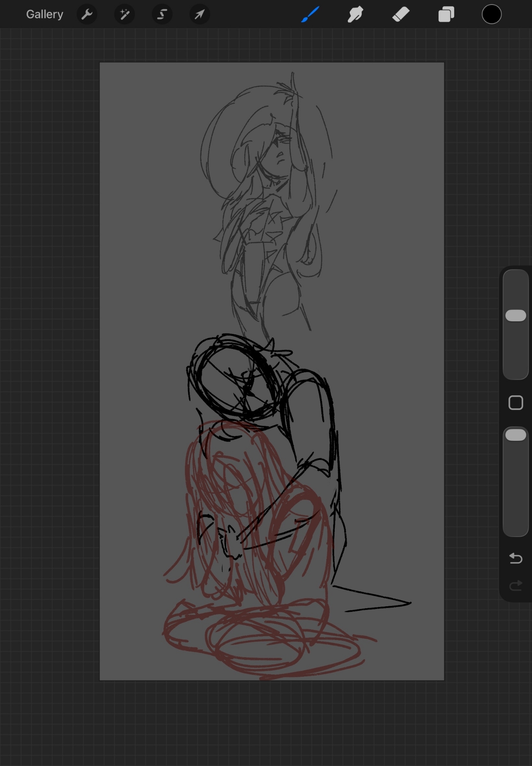Image resolution: width=532 pixels, height=766 pixels.
Task: Open the Actions wrench menu
Action: pyautogui.click(x=87, y=15)
